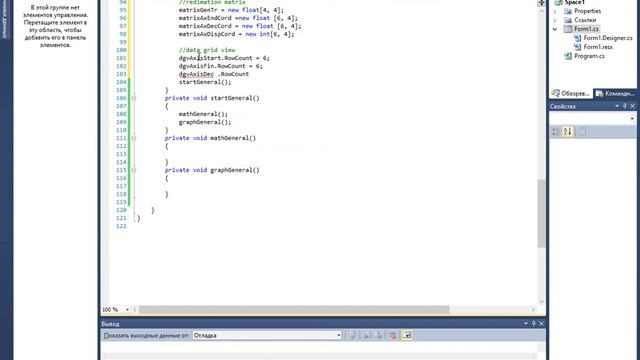Click the editor scroll-down arrow
The width and height of the screenshot is (640, 360).
[541, 301]
